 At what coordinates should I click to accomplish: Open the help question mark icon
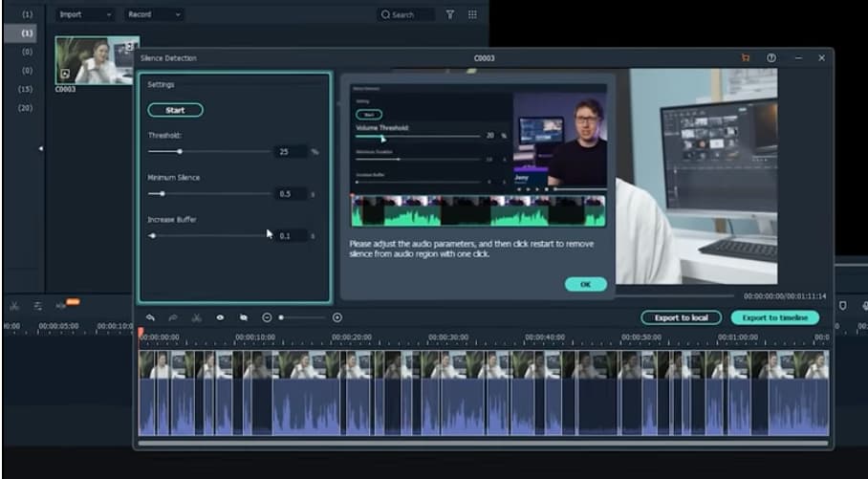point(770,58)
